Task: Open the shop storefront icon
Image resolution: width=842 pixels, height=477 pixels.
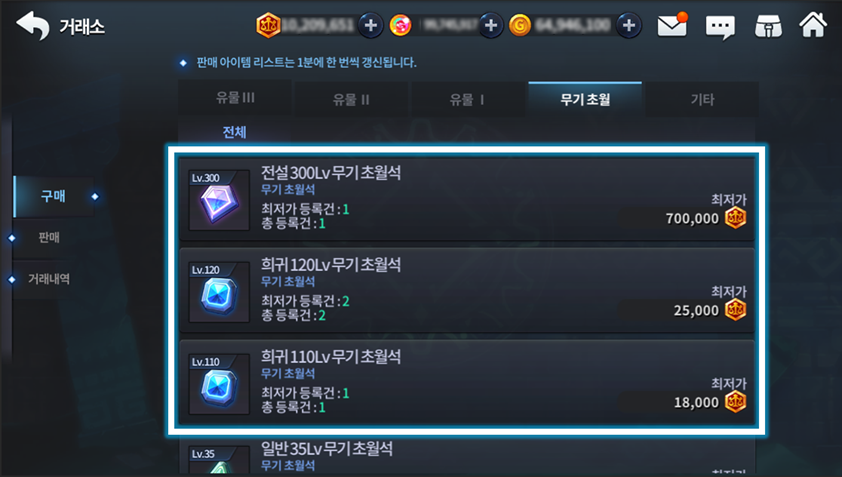Action: (x=768, y=26)
